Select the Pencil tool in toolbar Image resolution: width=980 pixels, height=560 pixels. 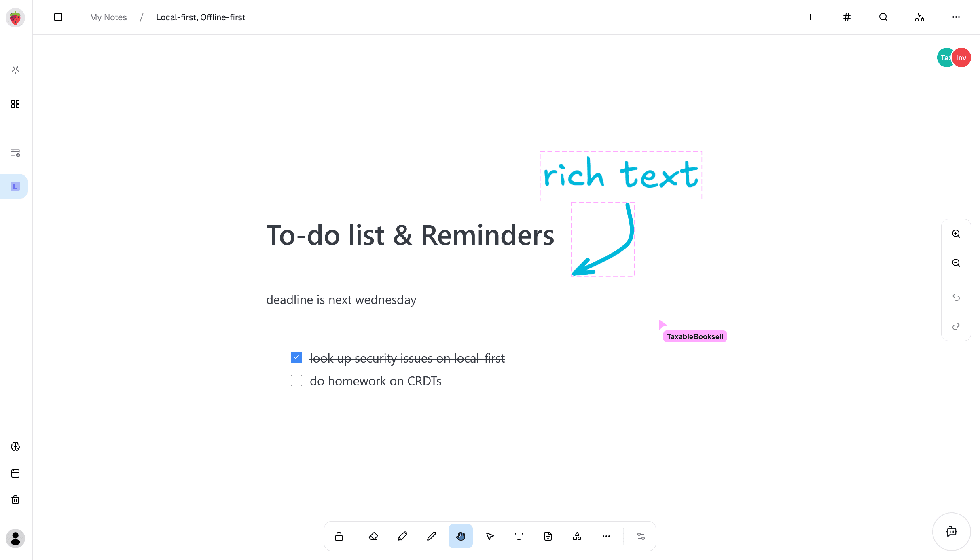point(431,536)
